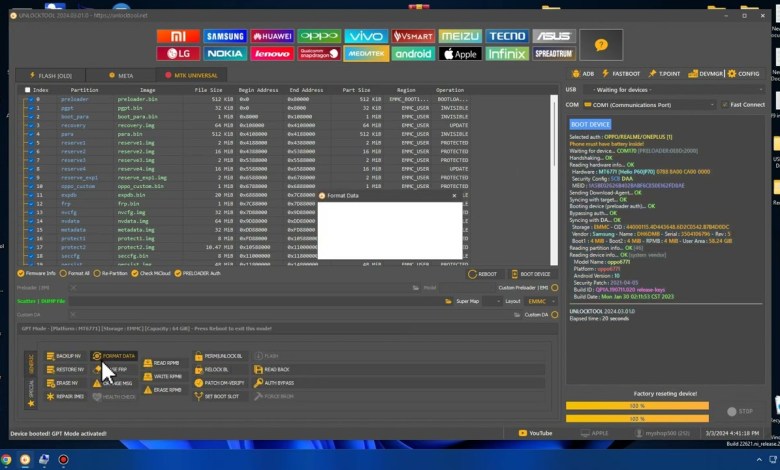The height and width of the screenshot is (470, 780).
Task: Select the Meizu brand logo
Action: point(460,36)
